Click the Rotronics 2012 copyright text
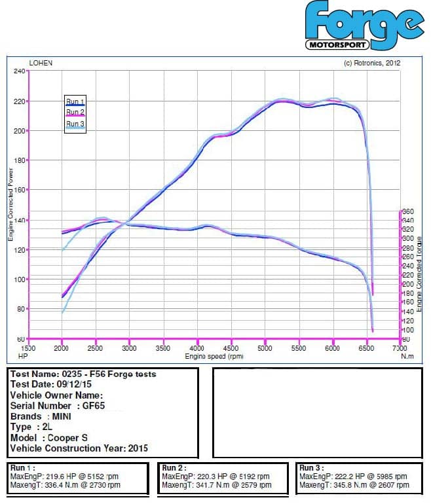This screenshot has width=431, height=504. 372,63
